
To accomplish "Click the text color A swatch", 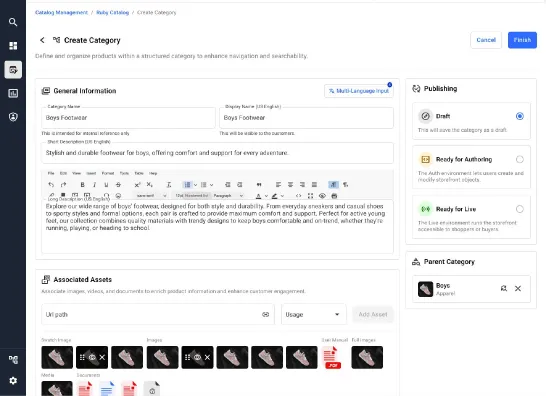I will pos(258,196).
